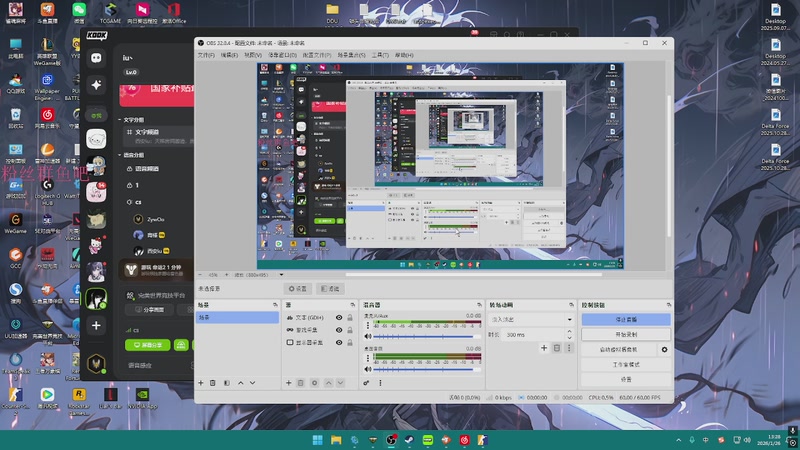800x450 pixels.
Task: Open the auto-scene switcher settings gear
Action: (x=664, y=350)
